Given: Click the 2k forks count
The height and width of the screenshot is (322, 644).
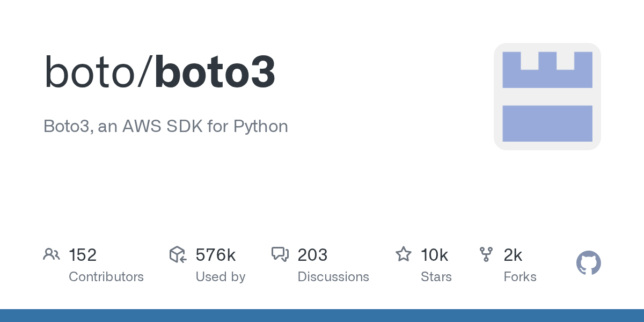Looking at the screenshot, I should [x=513, y=255].
